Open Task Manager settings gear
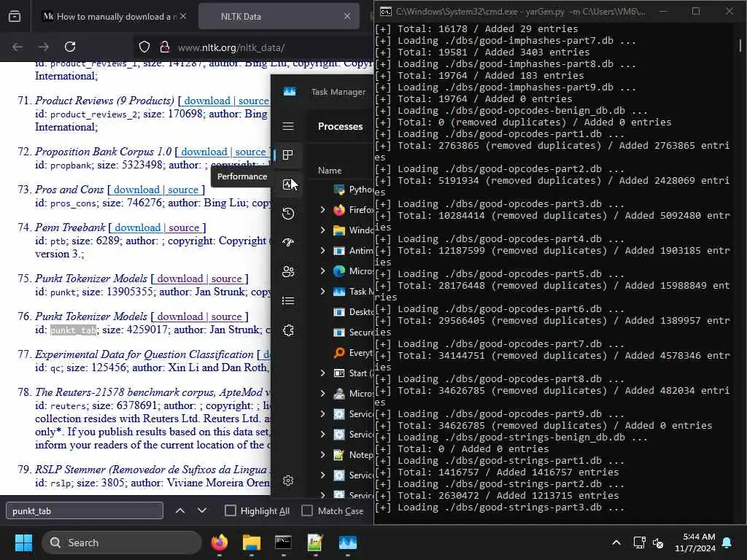This screenshot has height=560, width=747. (287, 481)
